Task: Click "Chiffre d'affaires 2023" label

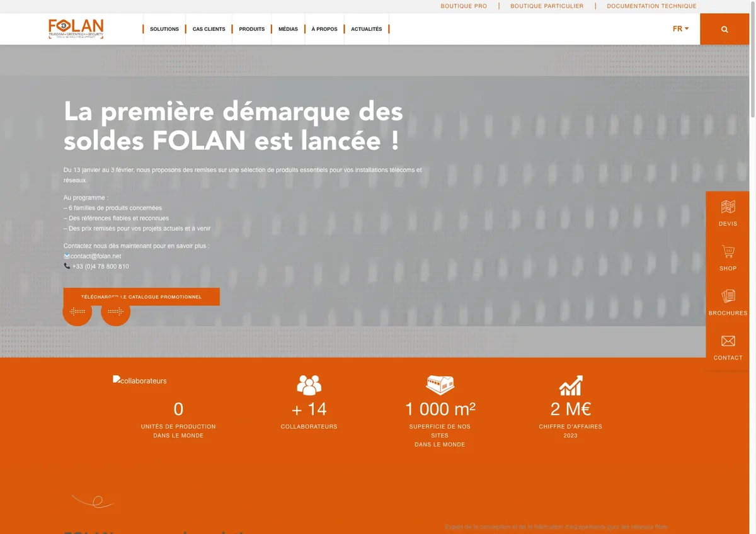Action: point(571,431)
